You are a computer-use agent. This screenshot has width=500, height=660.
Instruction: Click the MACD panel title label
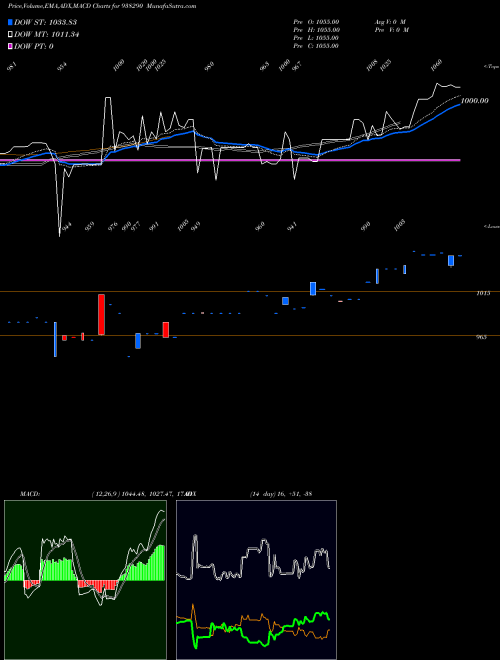point(30,494)
